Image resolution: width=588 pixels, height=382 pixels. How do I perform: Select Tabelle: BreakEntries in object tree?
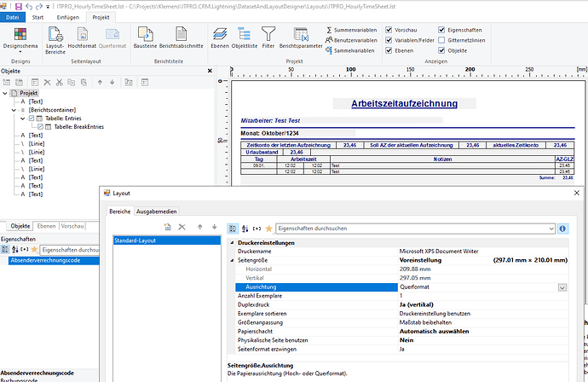click(x=78, y=126)
